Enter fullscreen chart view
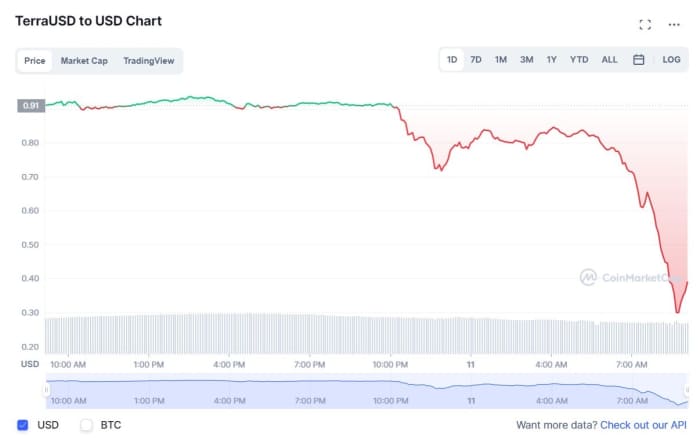Viewport: 700px width, 446px height. [645, 25]
